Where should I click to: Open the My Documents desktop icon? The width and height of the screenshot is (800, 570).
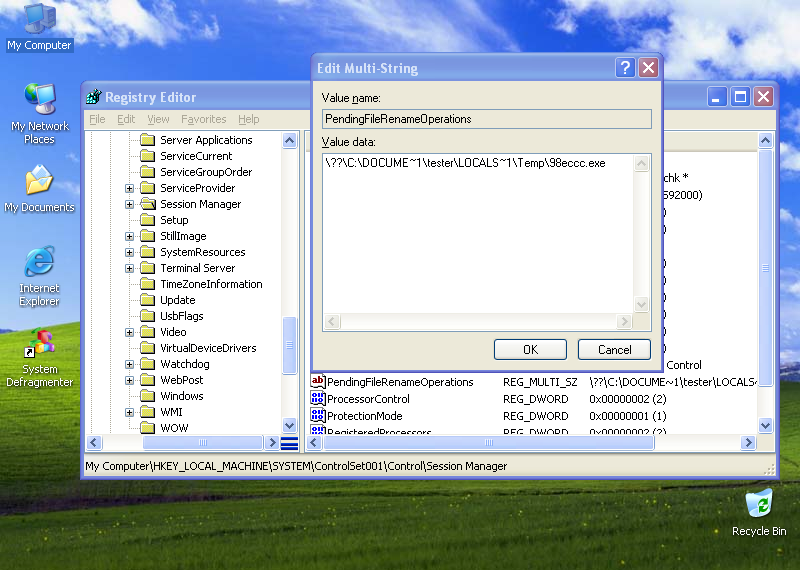(x=39, y=189)
